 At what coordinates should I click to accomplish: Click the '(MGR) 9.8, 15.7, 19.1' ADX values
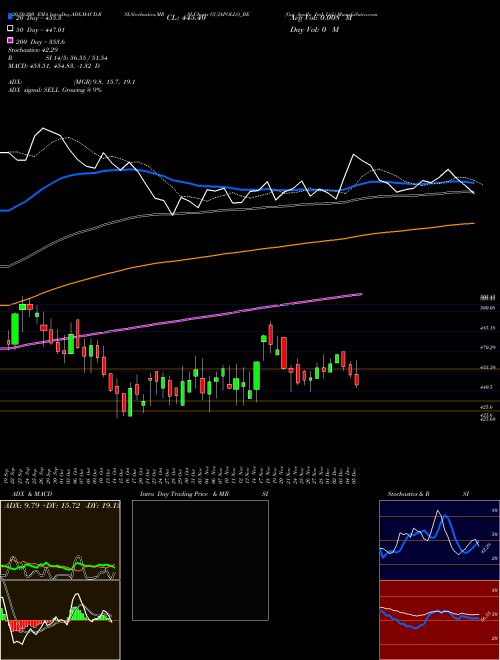coord(104,82)
